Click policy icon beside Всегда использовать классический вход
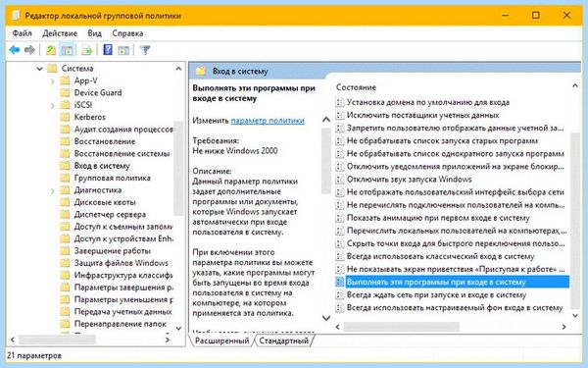This screenshot has width=588, height=368. tap(339, 256)
